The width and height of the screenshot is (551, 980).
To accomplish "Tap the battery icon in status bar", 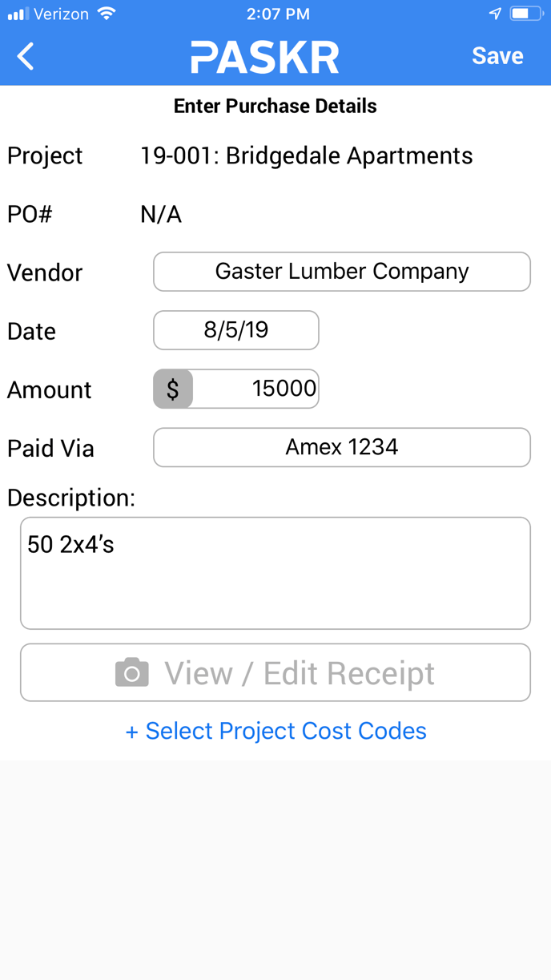I will click(527, 14).
